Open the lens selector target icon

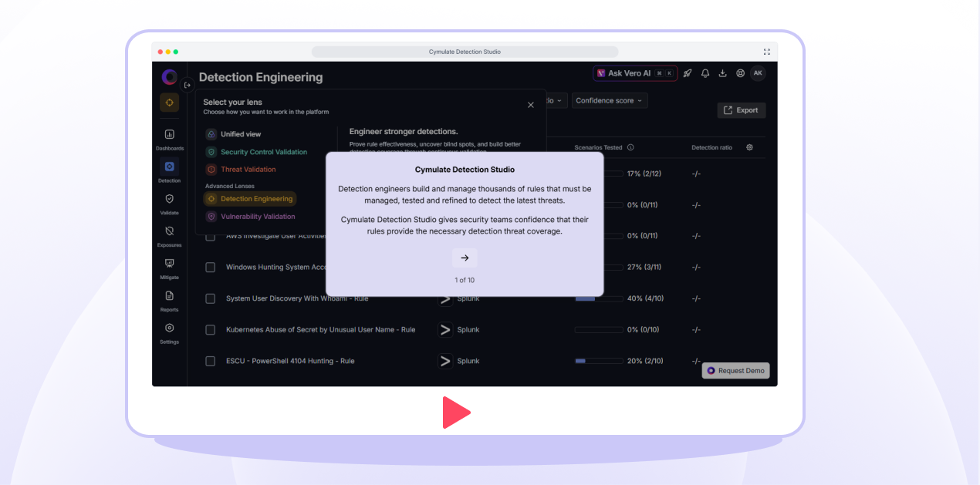click(x=170, y=103)
